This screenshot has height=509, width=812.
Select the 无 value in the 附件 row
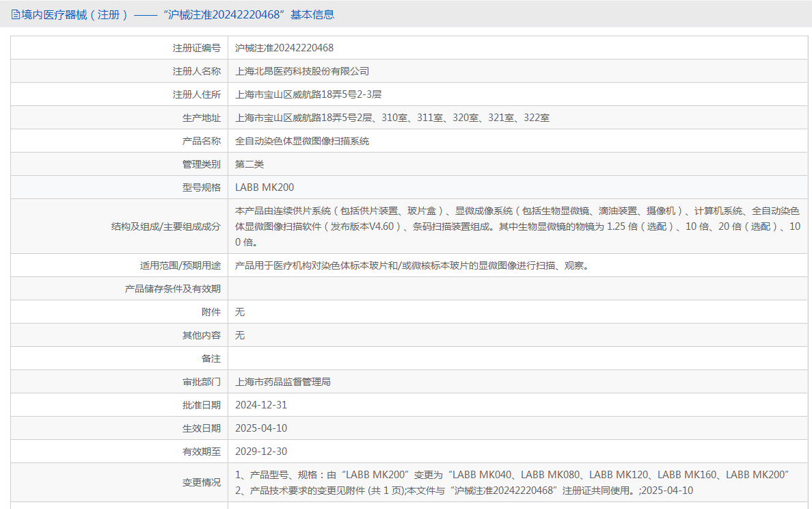[240, 312]
